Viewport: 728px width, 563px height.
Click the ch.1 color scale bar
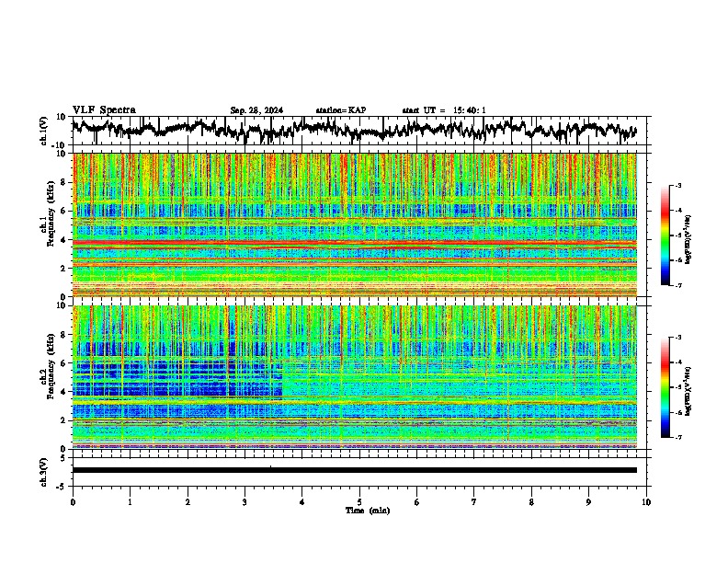pyautogui.click(x=665, y=236)
